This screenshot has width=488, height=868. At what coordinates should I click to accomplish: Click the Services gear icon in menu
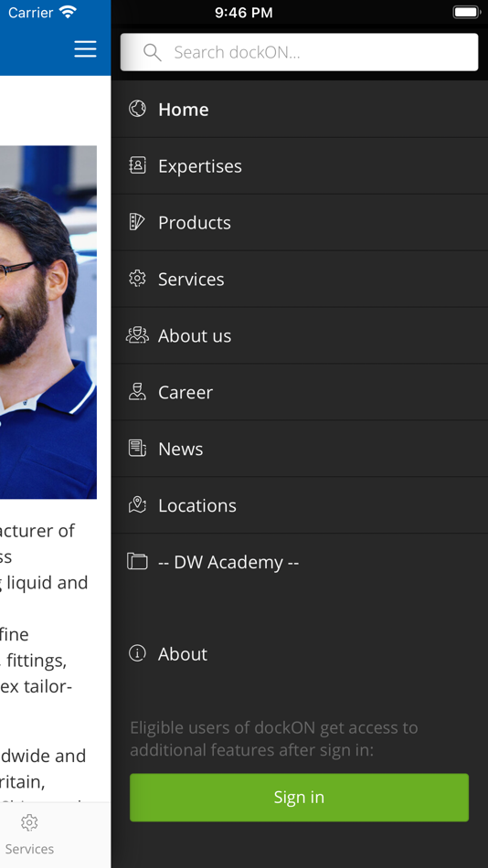[x=137, y=279]
